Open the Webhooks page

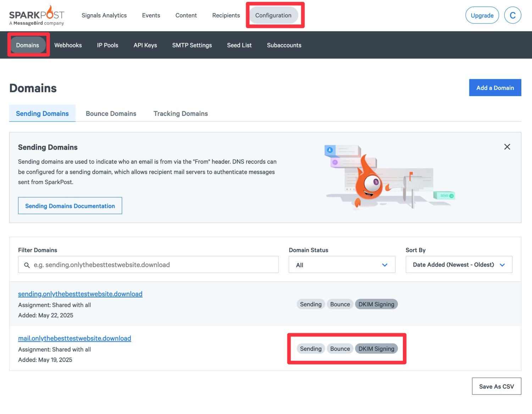point(68,45)
